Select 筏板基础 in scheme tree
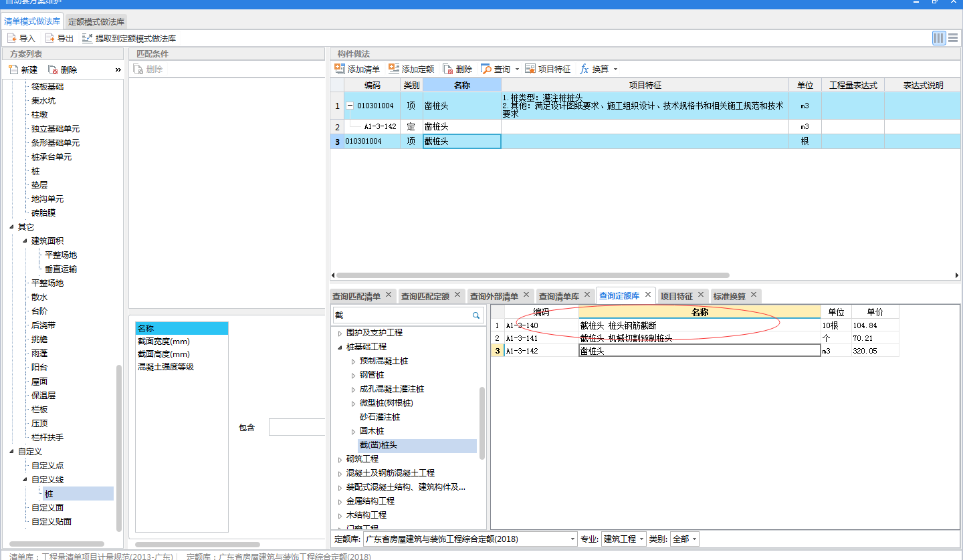 point(47,87)
